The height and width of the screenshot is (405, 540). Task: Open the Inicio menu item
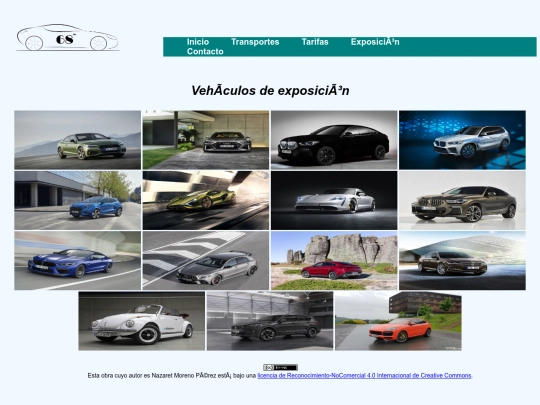point(198,42)
